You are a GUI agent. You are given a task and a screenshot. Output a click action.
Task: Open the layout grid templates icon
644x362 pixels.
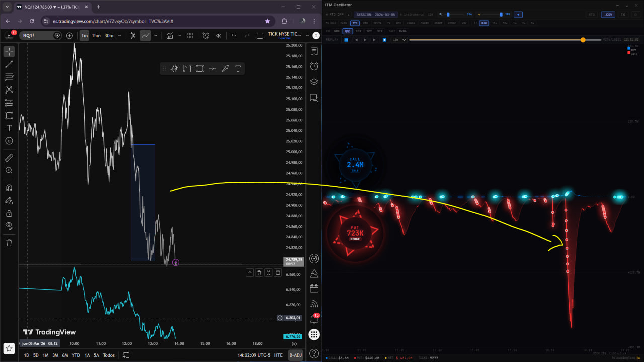190,36
